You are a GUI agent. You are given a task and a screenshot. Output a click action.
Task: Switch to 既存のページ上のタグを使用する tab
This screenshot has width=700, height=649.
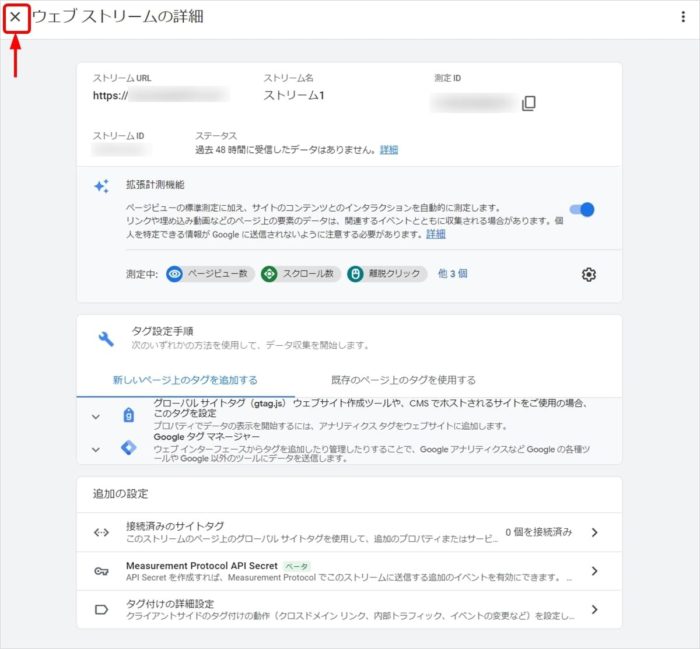coord(403,380)
